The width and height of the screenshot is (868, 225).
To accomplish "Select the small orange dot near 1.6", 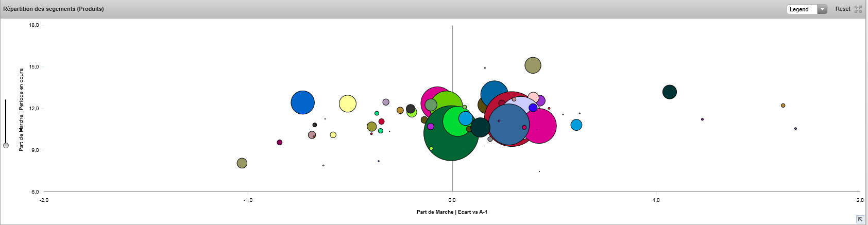I will [x=783, y=106].
